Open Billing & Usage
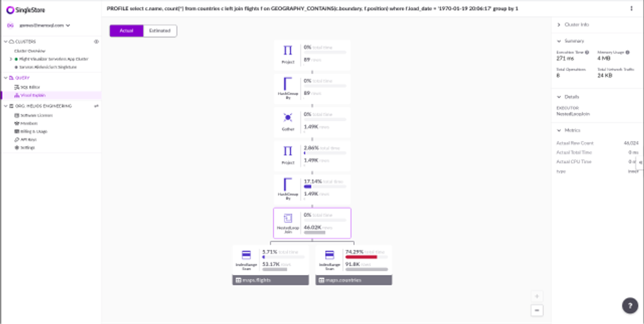The image size is (644, 324). pyautogui.click(x=34, y=131)
